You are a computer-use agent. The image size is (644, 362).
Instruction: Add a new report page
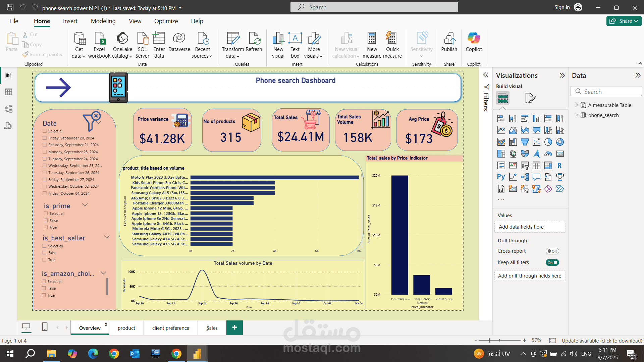pos(234,327)
